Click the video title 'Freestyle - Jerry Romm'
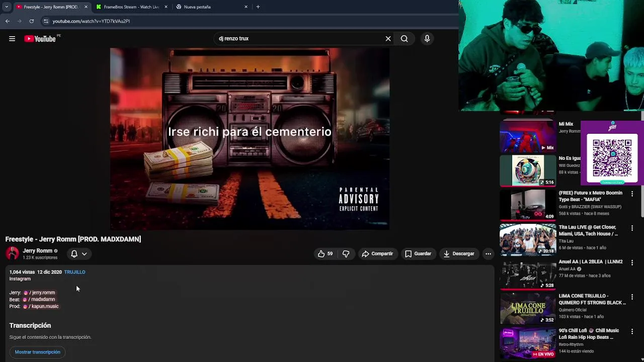644x362 pixels. (73, 239)
